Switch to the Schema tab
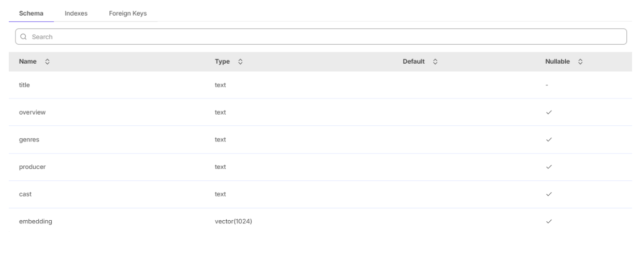The height and width of the screenshot is (256, 644). point(31,13)
